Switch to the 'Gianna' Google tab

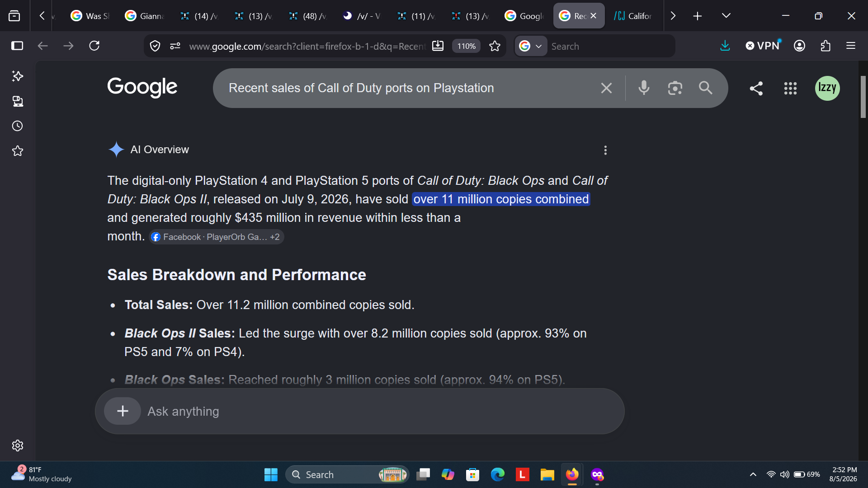[144, 16]
